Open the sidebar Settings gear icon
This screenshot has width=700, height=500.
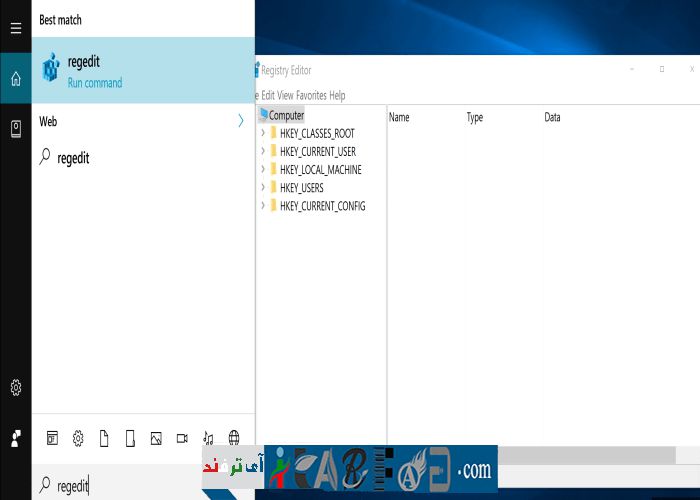click(15, 387)
